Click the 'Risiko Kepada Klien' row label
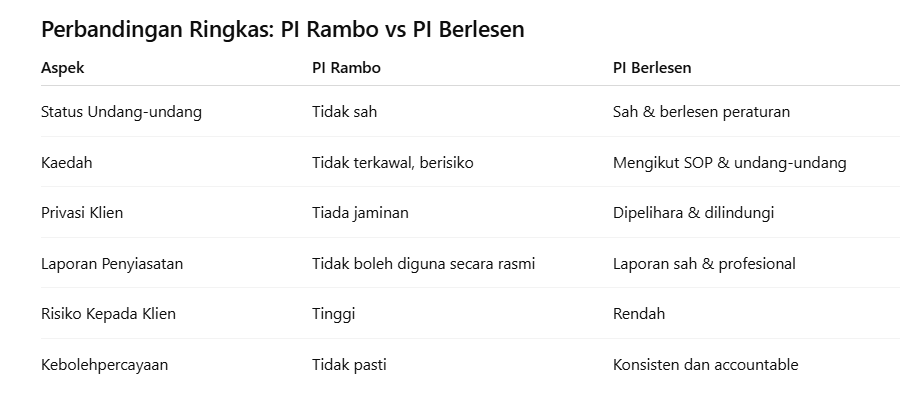Viewport: 900px width, 415px height. pos(108,314)
